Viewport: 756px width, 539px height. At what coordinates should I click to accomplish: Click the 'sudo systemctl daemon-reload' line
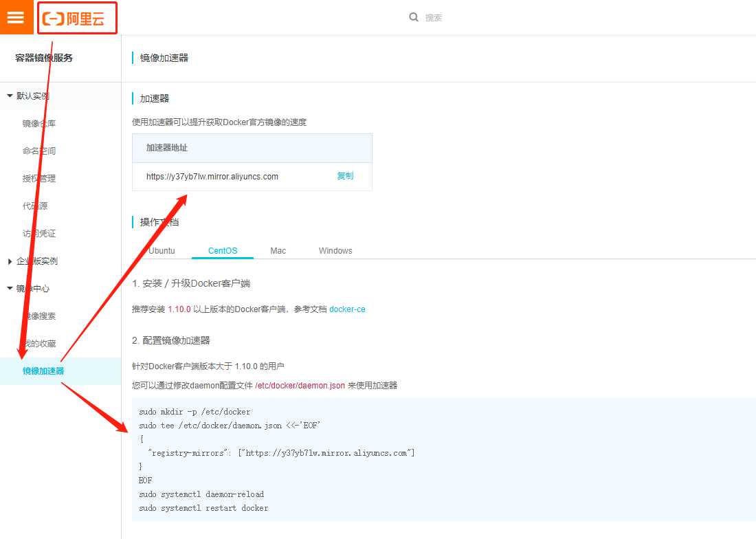[x=201, y=494]
